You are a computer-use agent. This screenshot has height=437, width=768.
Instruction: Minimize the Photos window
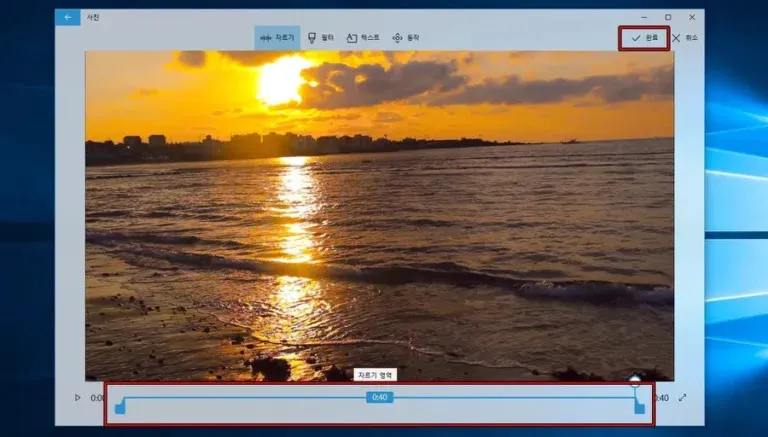coord(645,17)
